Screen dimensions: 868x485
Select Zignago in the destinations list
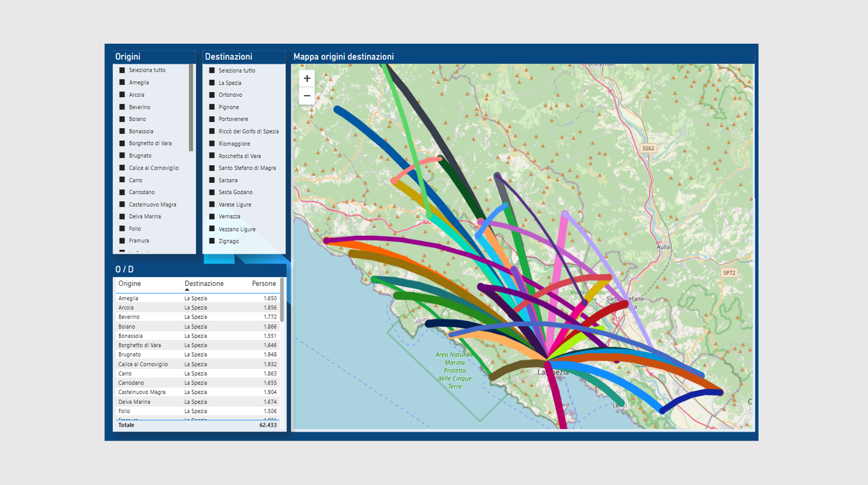click(x=212, y=241)
